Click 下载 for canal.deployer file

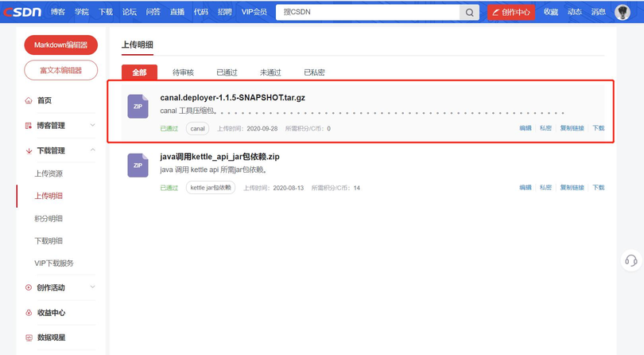coord(599,128)
